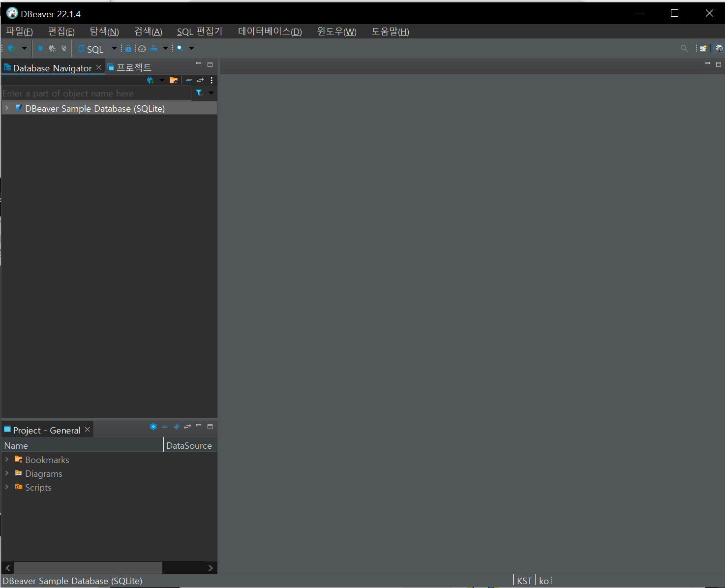Maximize the empty editor area

(719, 64)
